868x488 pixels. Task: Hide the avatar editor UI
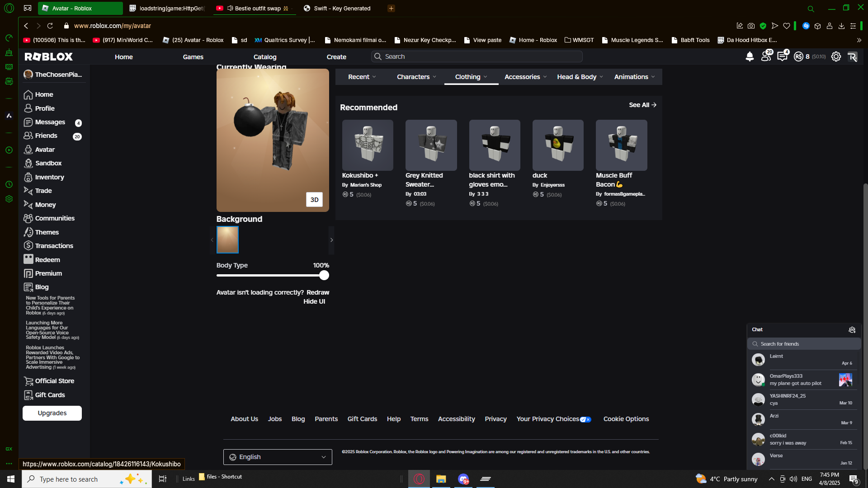(x=314, y=301)
